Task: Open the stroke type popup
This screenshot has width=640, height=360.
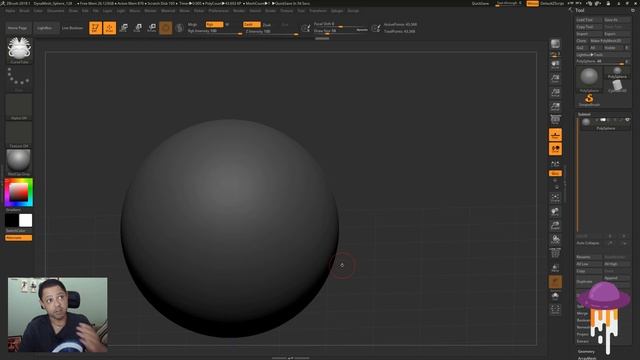Action: point(19,79)
